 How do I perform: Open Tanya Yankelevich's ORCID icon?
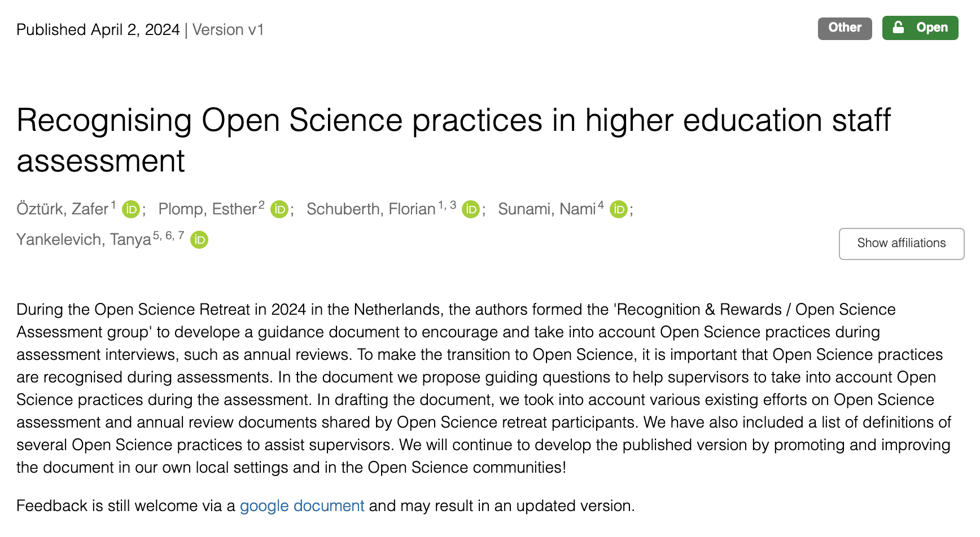coord(199,240)
